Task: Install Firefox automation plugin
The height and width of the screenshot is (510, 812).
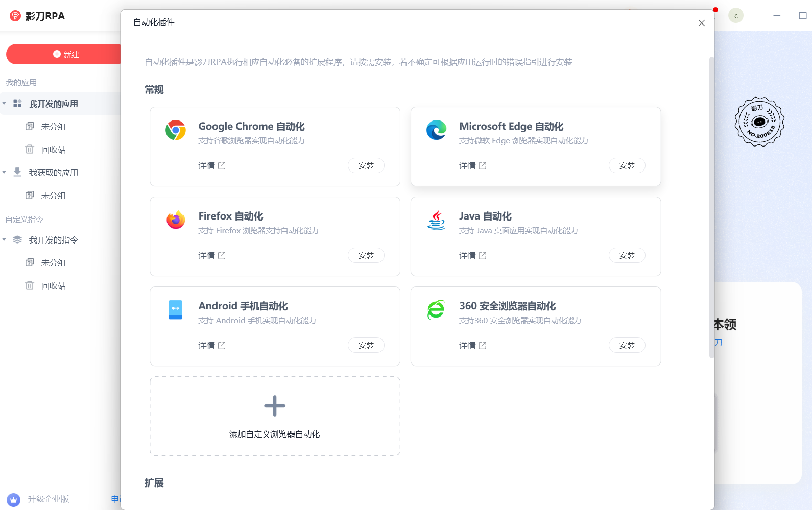Action: (366, 255)
